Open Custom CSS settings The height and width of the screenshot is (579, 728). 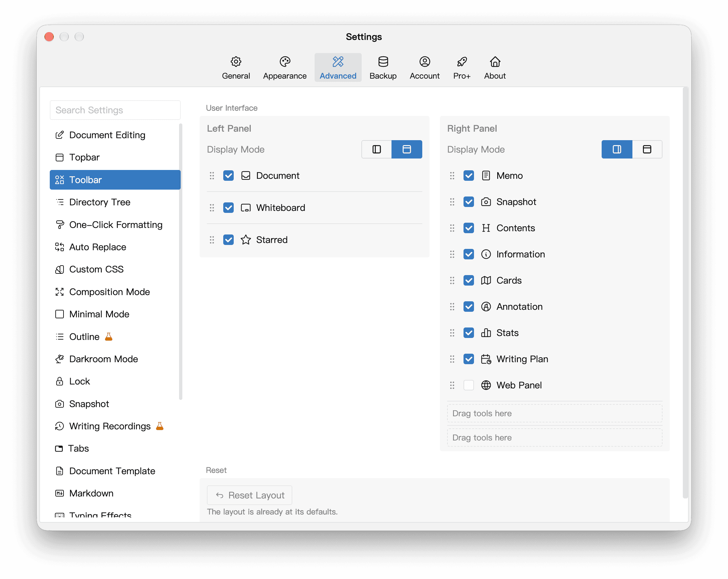pos(115,269)
